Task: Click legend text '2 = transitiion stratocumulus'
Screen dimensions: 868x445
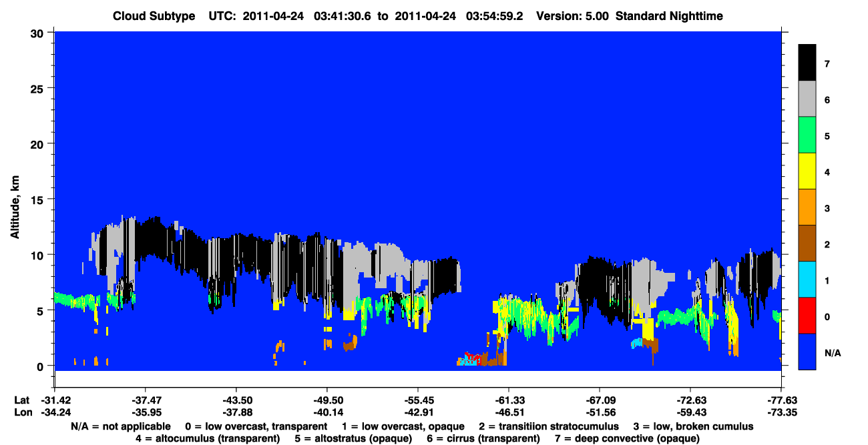Action: click(549, 426)
